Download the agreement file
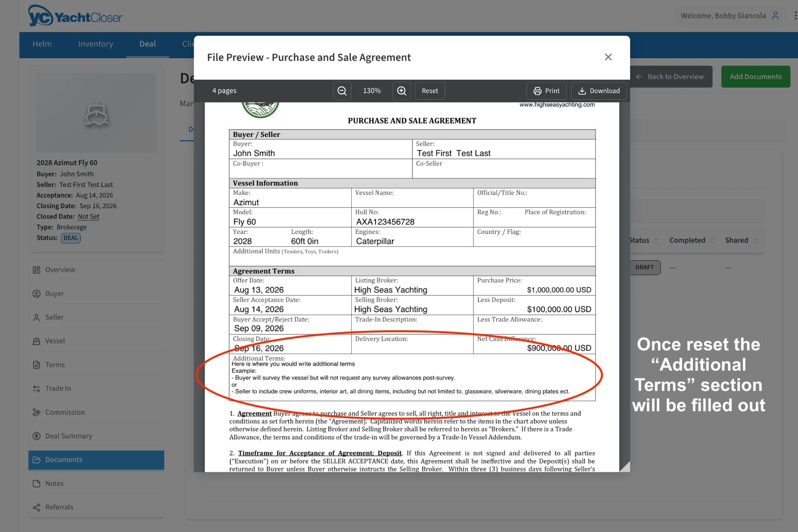This screenshot has width=798, height=532. tap(599, 91)
